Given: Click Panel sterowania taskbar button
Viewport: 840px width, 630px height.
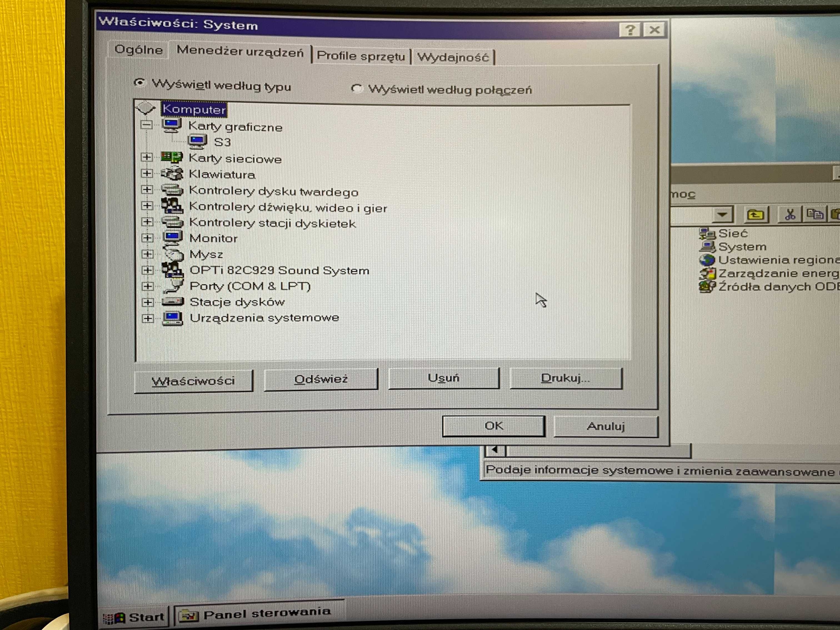Looking at the screenshot, I should [259, 613].
